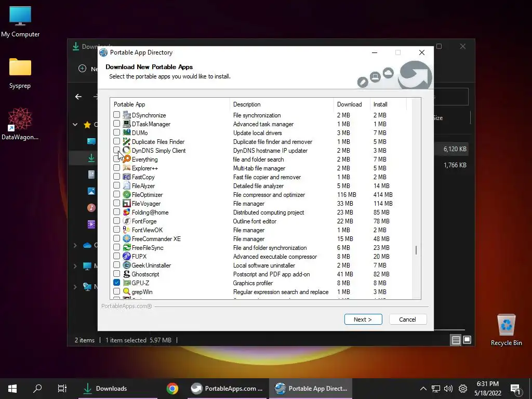The height and width of the screenshot is (399, 532).
Task: Click the grepWin app icon
Action: pyautogui.click(x=127, y=291)
